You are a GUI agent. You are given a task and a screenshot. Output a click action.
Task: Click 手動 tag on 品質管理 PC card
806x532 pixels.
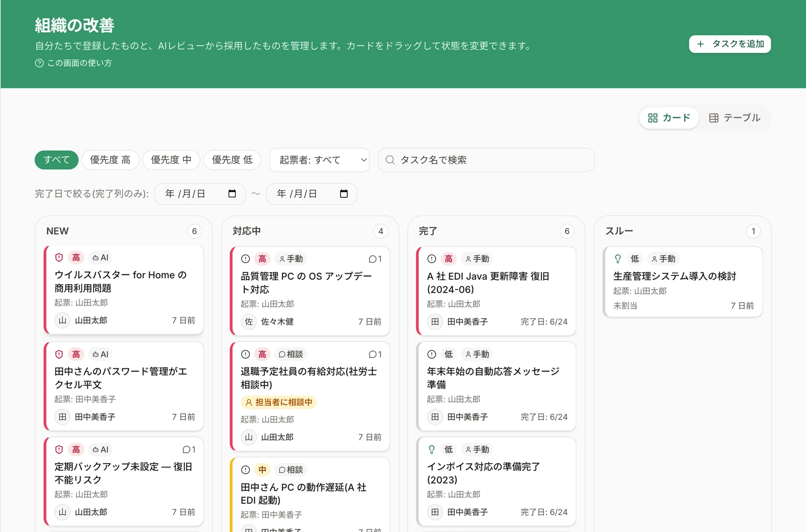[x=291, y=259]
